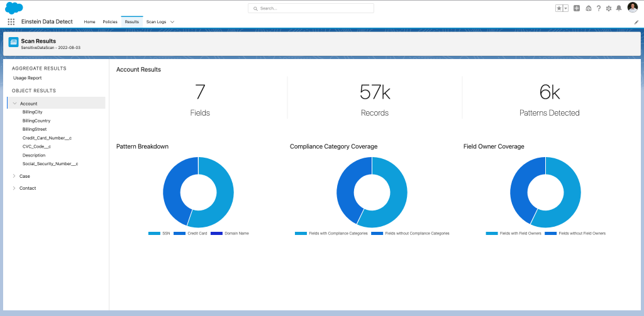The width and height of the screenshot is (644, 316).
Task: Click the Fields without Compliance Categories legend swatch
Action: coord(377,233)
